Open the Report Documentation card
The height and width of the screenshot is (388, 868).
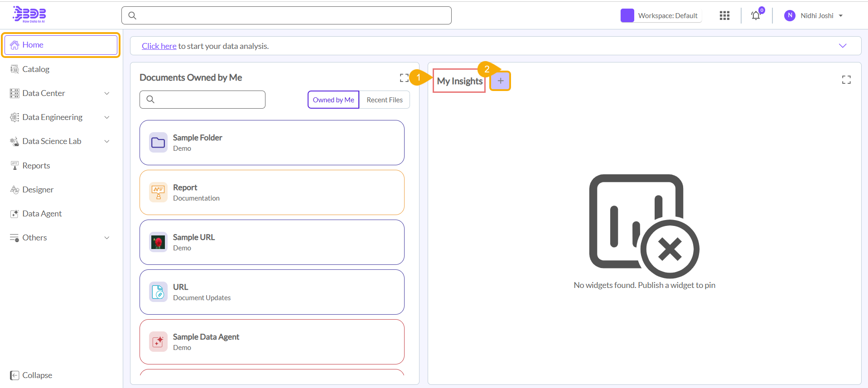coord(272,192)
